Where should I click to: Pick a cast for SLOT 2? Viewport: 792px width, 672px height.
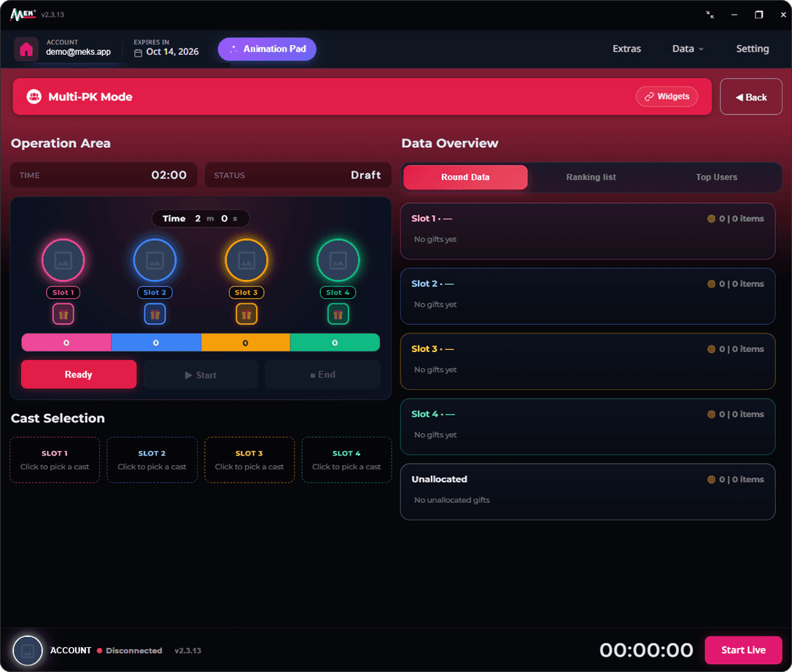coord(152,460)
